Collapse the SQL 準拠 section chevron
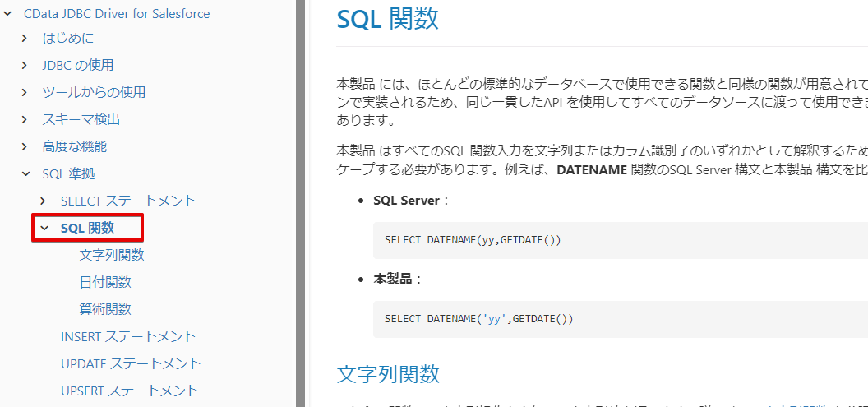The height and width of the screenshot is (407, 868). point(25,173)
